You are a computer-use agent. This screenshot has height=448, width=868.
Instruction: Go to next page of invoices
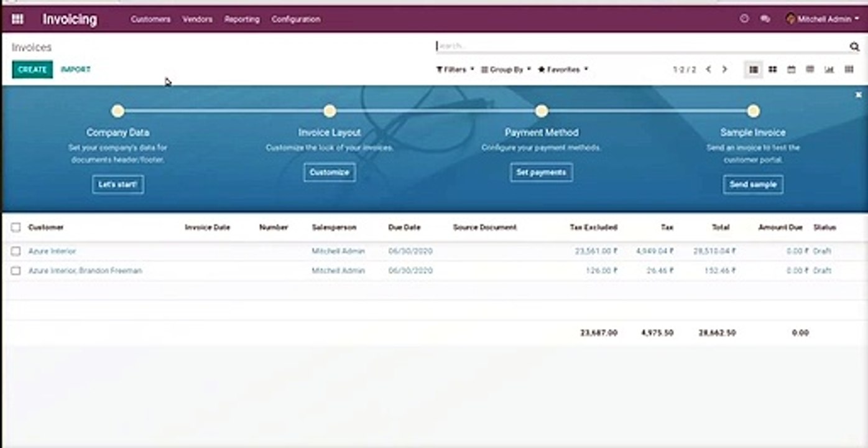[x=724, y=70]
